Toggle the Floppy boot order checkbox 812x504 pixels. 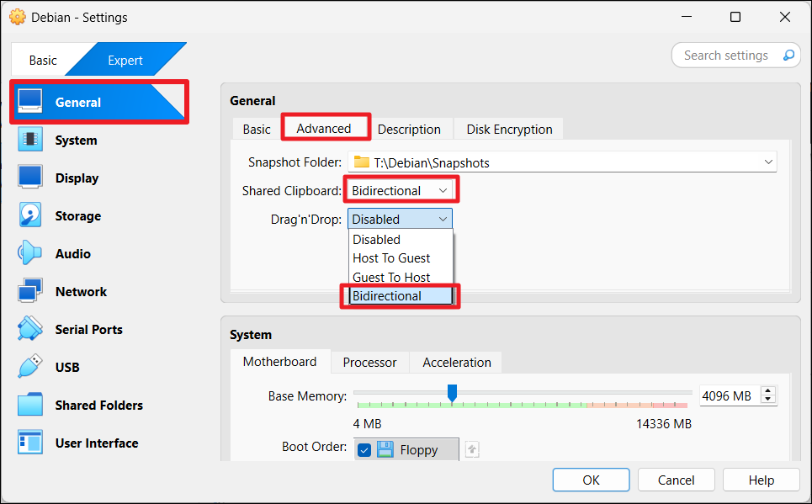pos(364,449)
